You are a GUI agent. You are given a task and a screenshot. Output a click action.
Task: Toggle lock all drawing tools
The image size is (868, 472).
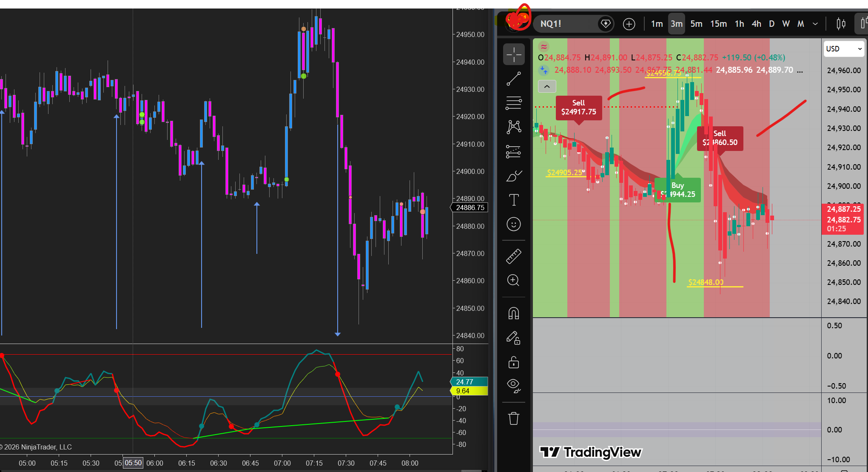coord(514,363)
